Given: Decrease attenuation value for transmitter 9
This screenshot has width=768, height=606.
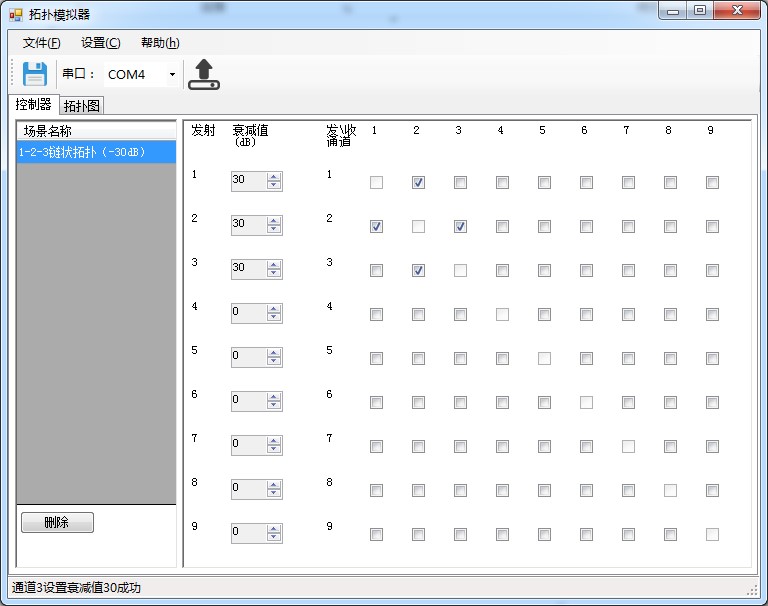Looking at the screenshot, I should click(x=274, y=537).
